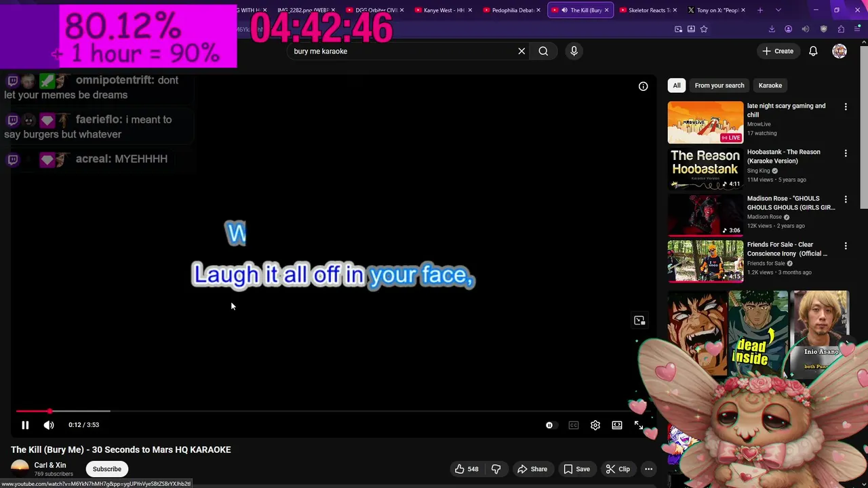Image resolution: width=868 pixels, height=488 pixels.
Task: Open the browser shield icon
Action: pyautogui.click(x=823, y=29)
